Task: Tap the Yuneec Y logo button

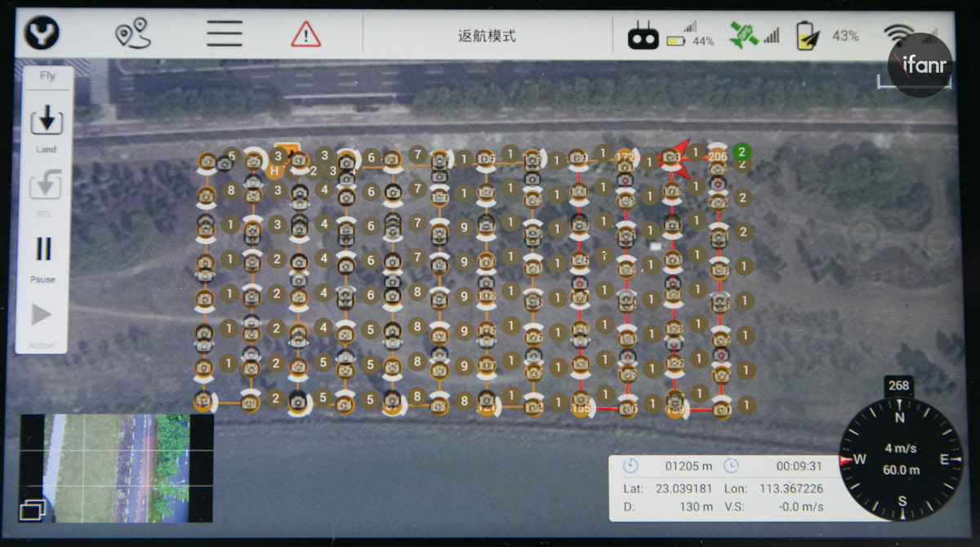Action: click(x=42, y=34)
